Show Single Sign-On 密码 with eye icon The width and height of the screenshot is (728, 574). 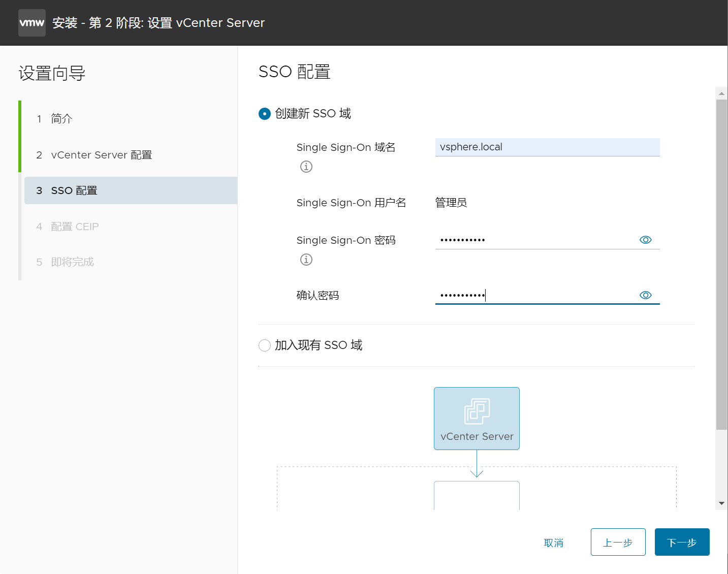pyautogui.click(x=645, y=240)
